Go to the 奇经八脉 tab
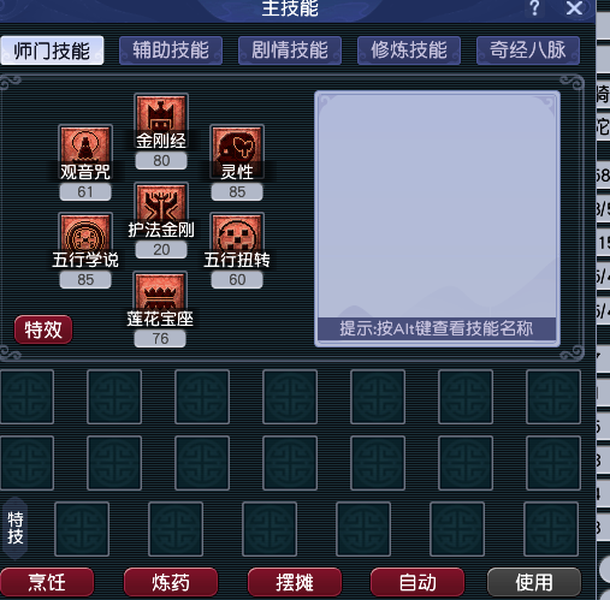The width and height of the screenshot is (610, 600). point(528,50)
